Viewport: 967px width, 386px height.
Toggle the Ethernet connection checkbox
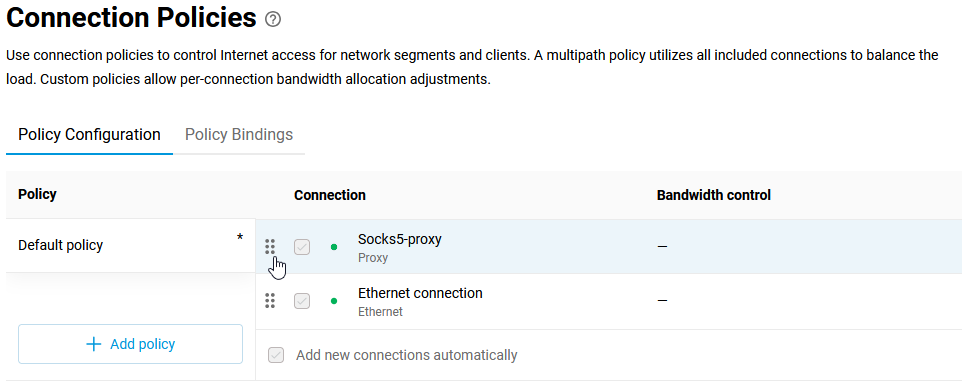click(302, 302)
